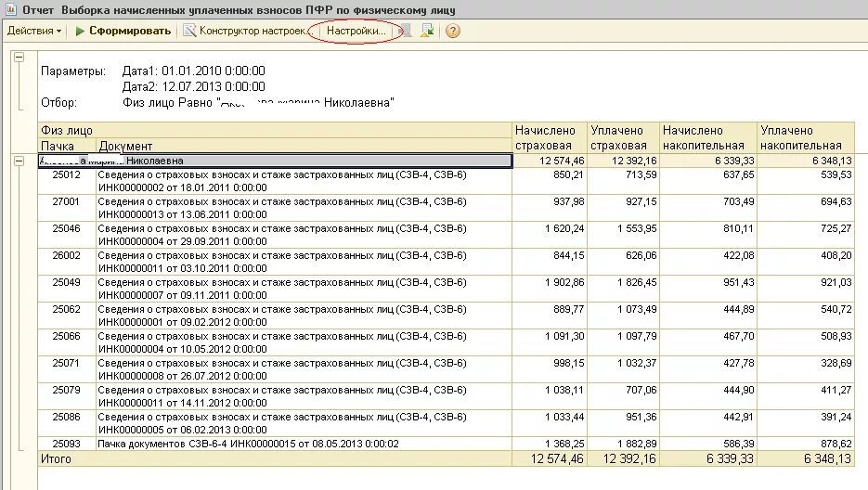The image size is (868, 490).
Task: Click the greyed icon right of Настройки
Action: point(407,31)
